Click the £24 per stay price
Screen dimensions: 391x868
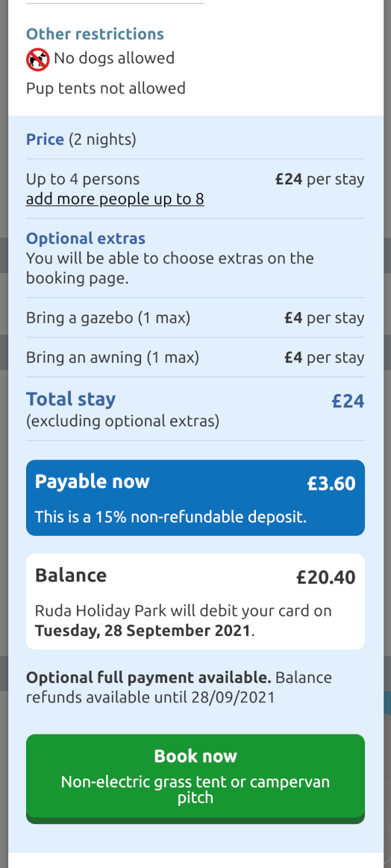point(320,179)
